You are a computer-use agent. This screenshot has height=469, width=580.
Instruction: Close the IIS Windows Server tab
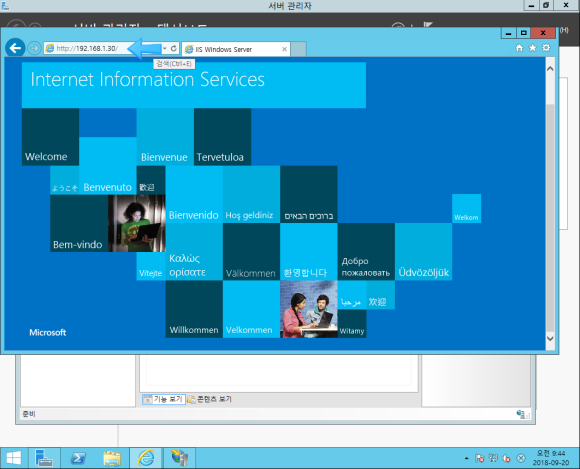click(284, 49)
